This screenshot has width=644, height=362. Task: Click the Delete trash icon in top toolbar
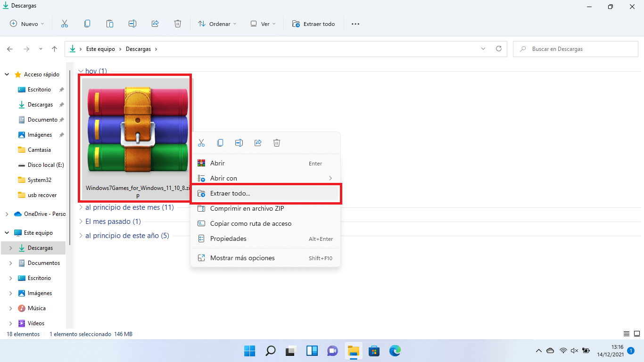(x=178, y=24)
